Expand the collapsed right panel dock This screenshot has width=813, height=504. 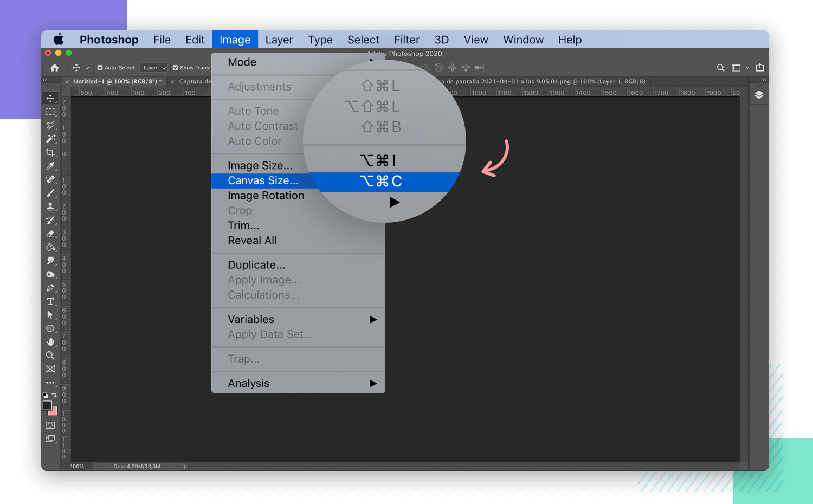pos(764,80)
